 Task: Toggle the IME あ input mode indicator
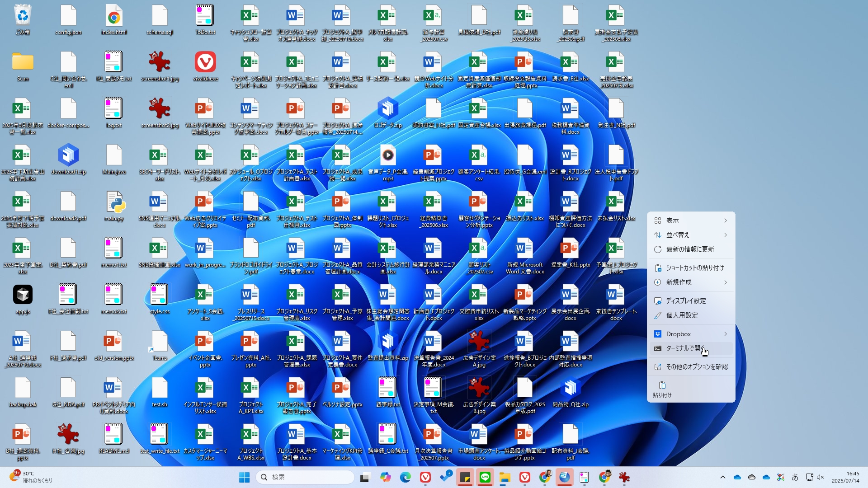(x=795, y=477)
